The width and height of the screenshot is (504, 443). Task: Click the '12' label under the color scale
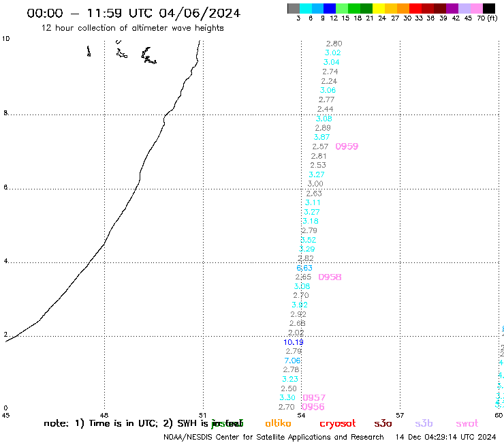click(x=334, y=18)
